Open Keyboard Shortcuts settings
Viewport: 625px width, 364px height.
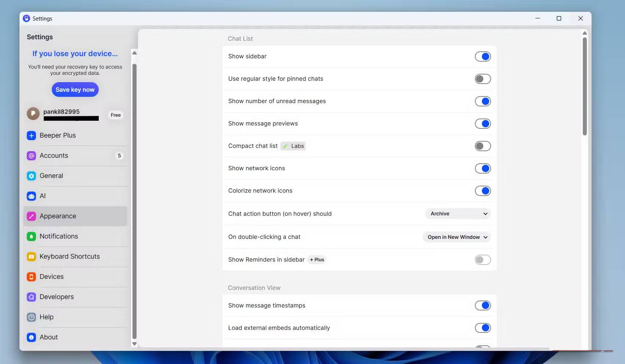69,256
